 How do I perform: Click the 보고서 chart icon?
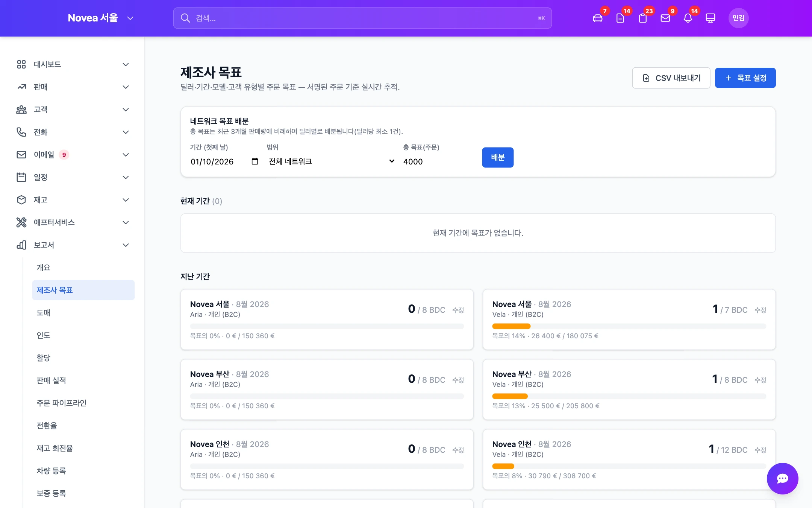tap(21, 245)
